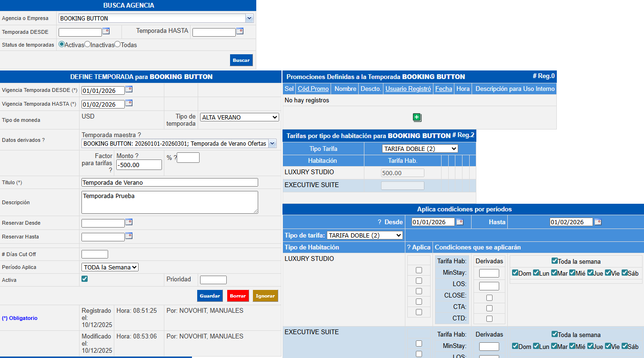644x358 pixels.
Task: Expand the Agencia o Empresa dropdown
Action: pos(249,18)
